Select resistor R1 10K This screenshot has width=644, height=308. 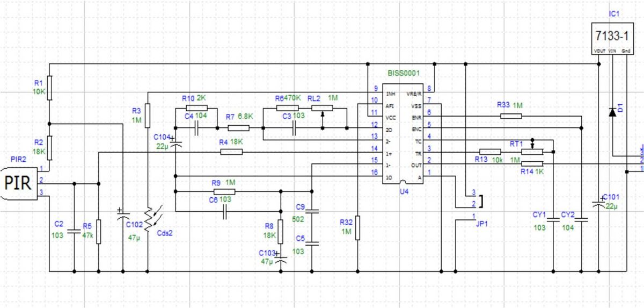tap(49, 85)
